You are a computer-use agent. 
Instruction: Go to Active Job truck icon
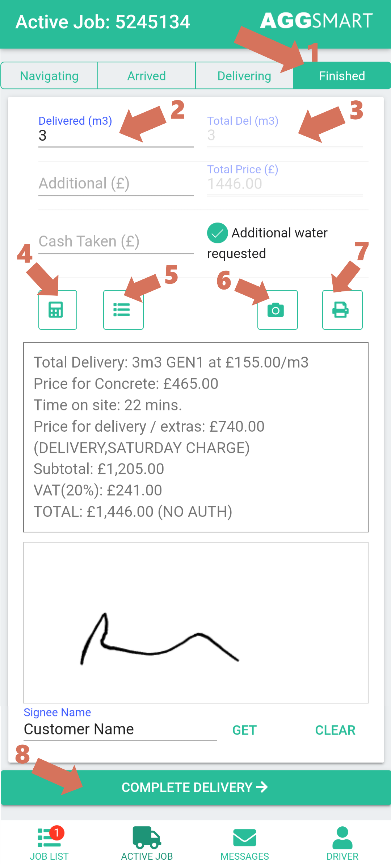(147, 843)
